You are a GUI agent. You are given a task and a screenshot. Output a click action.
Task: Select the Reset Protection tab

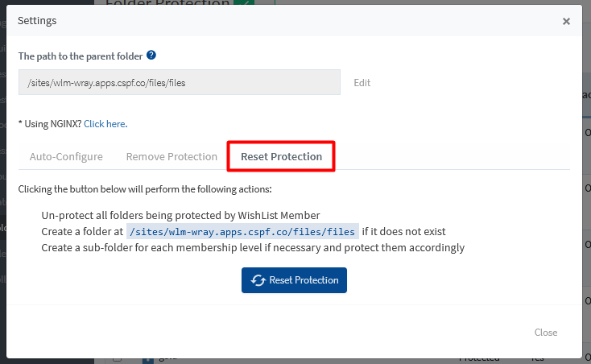(x=281, y=156)
